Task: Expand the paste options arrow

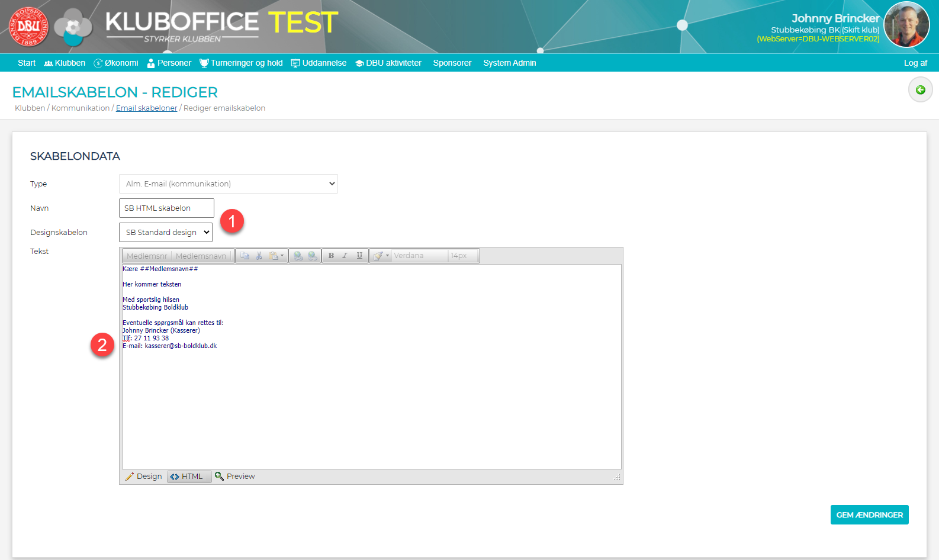Action: tap(282, 256)
